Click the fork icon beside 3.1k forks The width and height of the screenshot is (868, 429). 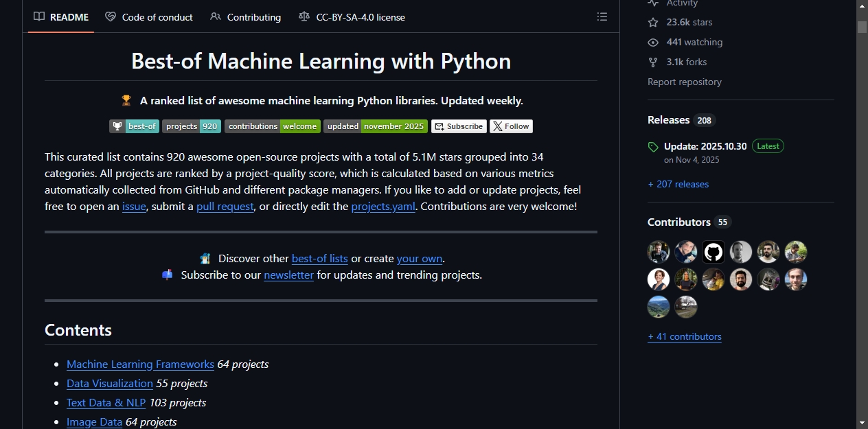(x=653, y=62)
